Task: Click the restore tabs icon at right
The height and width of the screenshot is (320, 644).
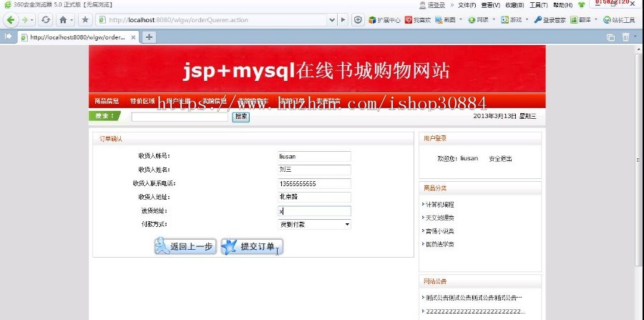Action: coord(611,37)
